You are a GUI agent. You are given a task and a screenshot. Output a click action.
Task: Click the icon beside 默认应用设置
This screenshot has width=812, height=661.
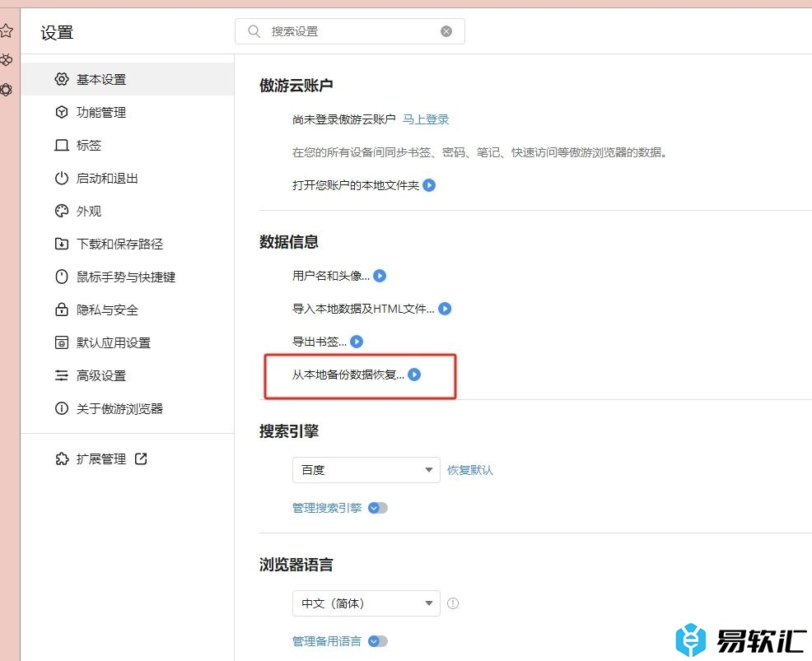pyautogui.click(x=62, y=342)
